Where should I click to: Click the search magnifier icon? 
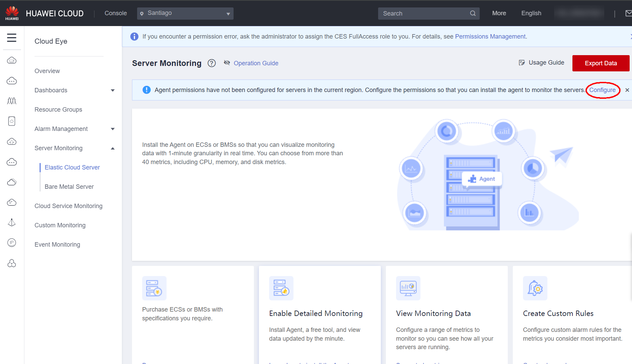(473, 13)
